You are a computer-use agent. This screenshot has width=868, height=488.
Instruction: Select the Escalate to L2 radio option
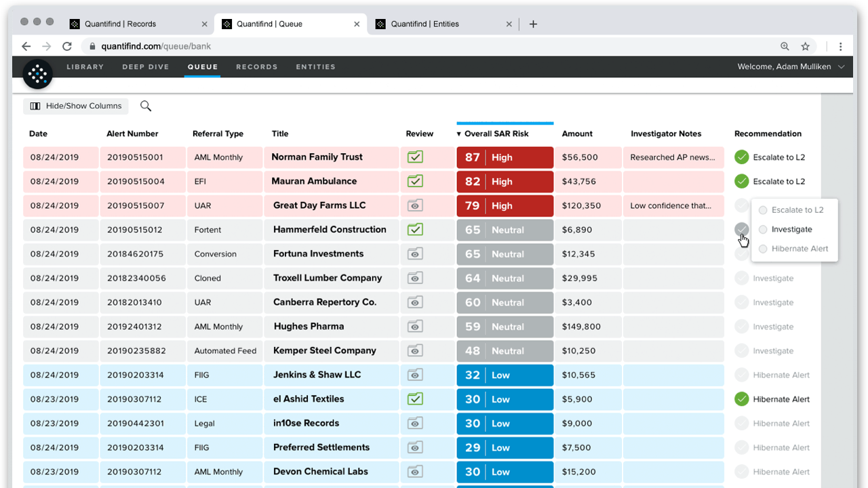tap(763, 210)
